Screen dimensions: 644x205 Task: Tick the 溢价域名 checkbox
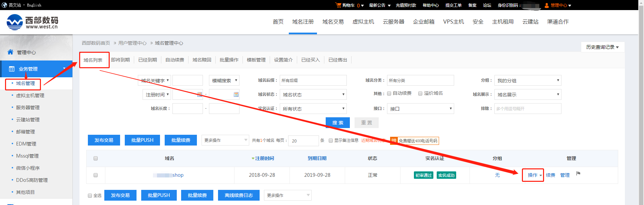pos(420,93)
